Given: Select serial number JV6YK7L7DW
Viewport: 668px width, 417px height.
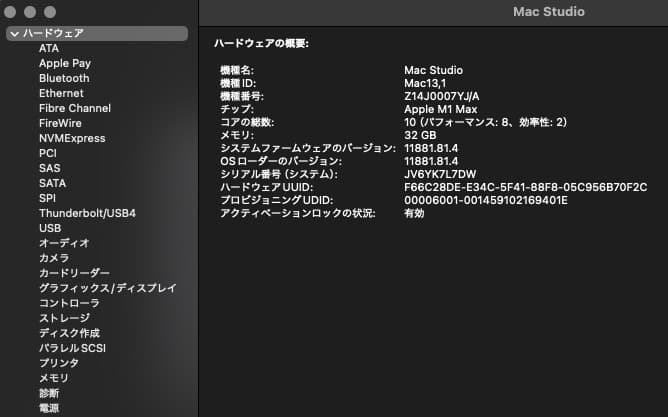Looking at the screenshot, I should 440,174.
